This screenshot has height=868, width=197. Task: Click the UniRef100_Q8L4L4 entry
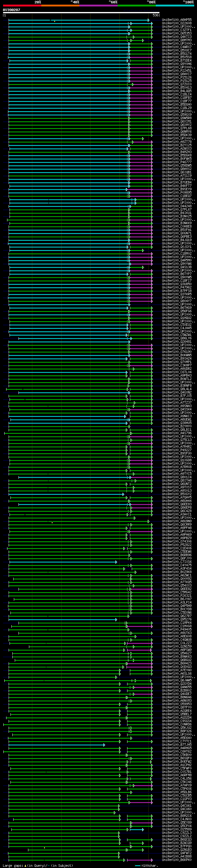pos(177,389)
